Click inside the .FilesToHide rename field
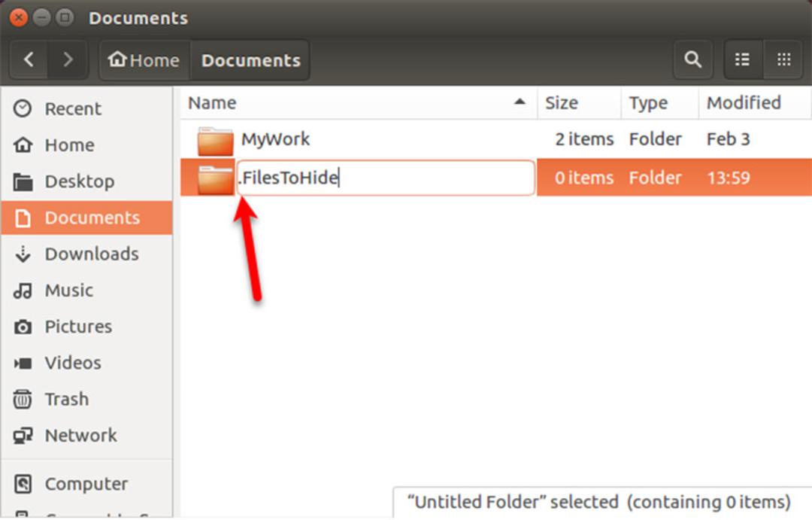This screenshot has height=520, width=812. point(386,178)
